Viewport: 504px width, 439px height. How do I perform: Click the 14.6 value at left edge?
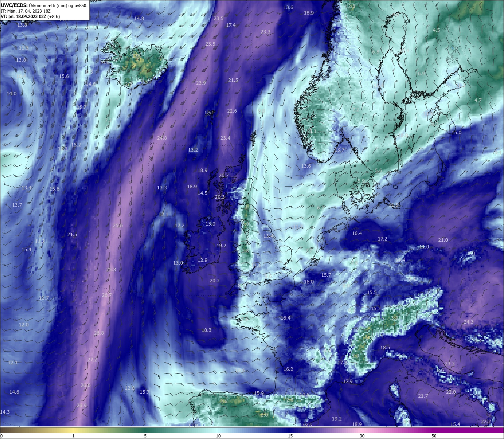coord(14,392)
